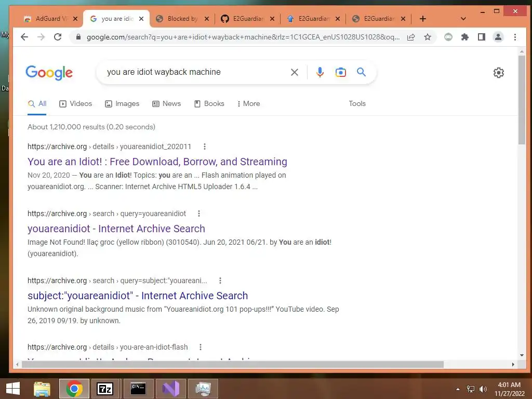Show Images search results
The height and width of the screenshot is (399, 532).
tap(122, 103)
